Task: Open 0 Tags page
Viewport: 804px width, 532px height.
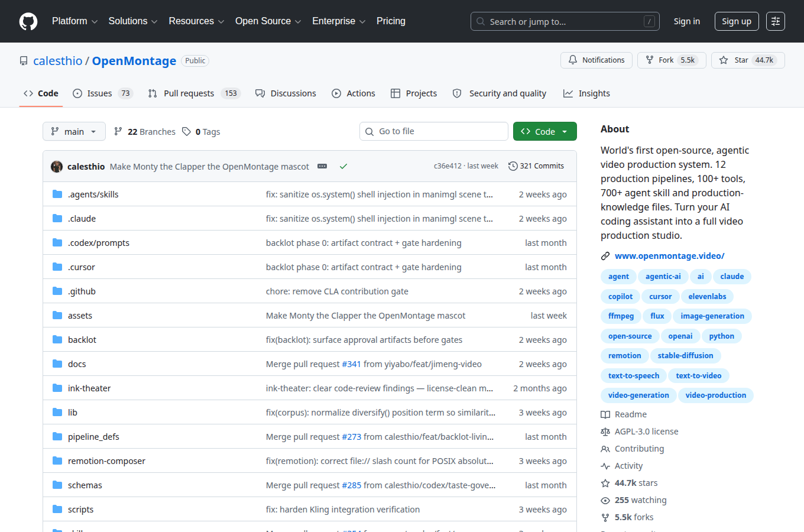Action: (x=201, y=132)
